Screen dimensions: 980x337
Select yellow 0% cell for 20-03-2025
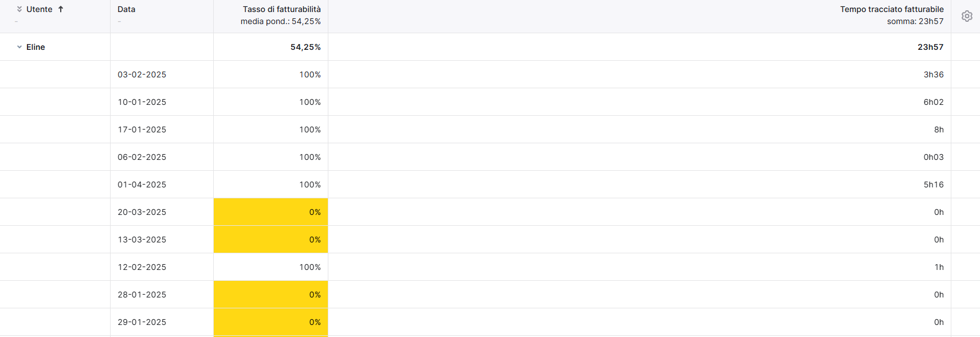tap(271, 212)
